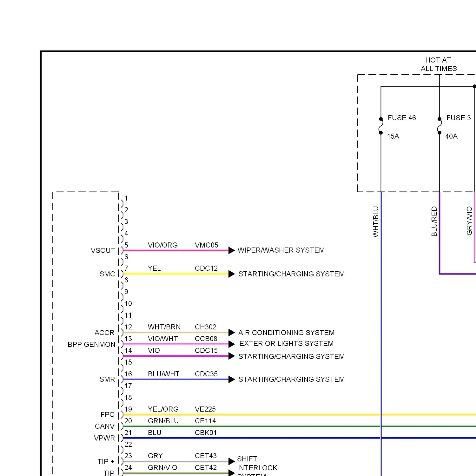Image resolution: width=476 pixels, height=476 pixels.
Task: Select circuit code CDC35
Action: click(206, 374)
